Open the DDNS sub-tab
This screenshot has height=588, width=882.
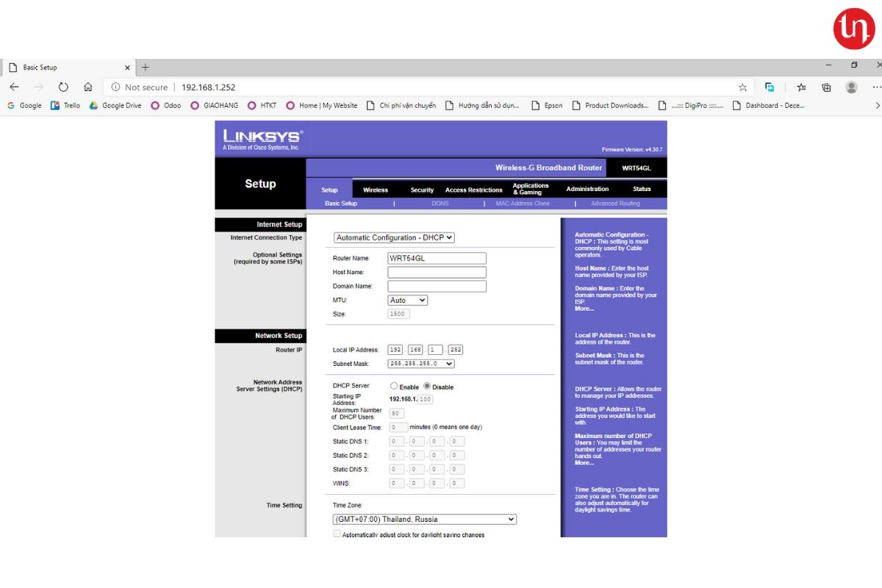click(440, 204)
